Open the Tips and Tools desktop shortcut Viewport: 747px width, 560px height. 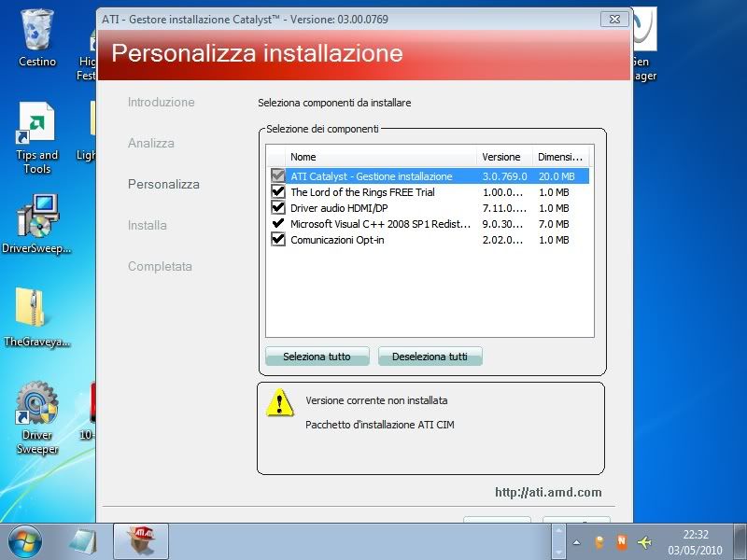(x=36, y=138)
